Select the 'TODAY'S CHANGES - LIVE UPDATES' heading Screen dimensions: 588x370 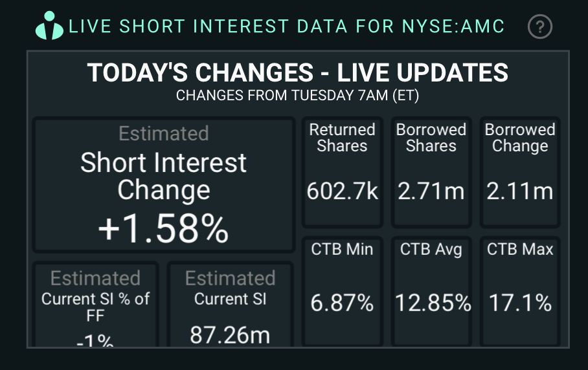(298, 72)
